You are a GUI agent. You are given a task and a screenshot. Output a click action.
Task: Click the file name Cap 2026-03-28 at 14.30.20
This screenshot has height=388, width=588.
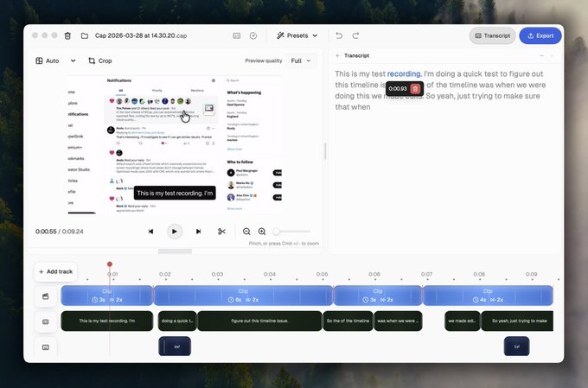(x=141, y=35)
